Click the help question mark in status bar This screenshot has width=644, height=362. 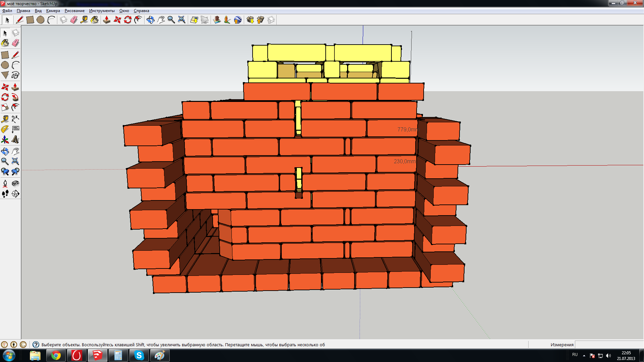pyautogui.click(x=36, y=345)
